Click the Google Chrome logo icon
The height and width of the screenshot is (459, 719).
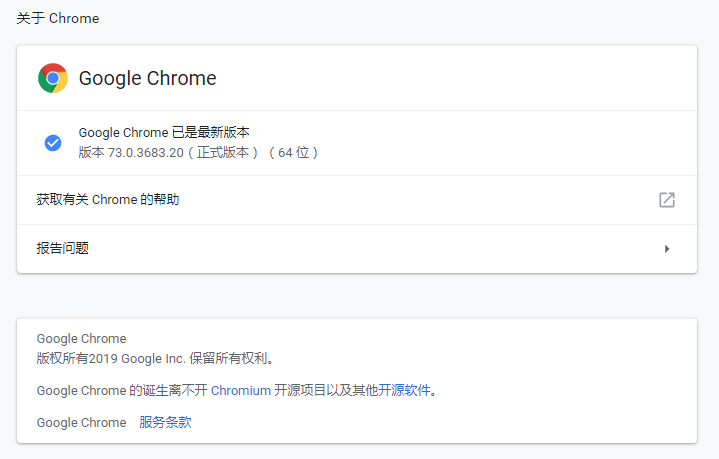(x=53, y=78)
